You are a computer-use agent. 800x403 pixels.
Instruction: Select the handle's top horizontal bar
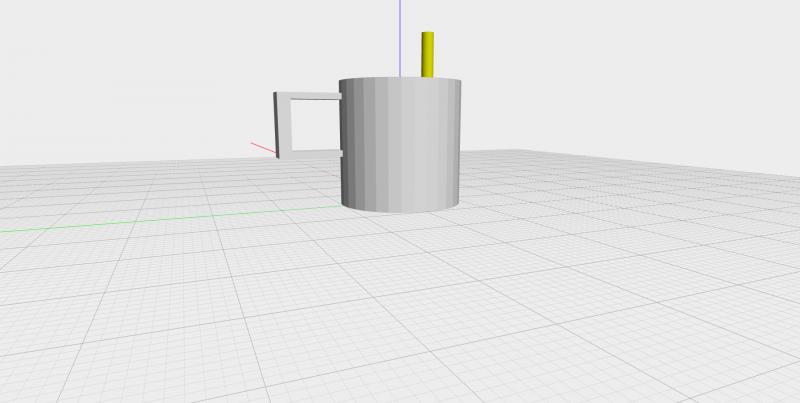tap(308, 96)
